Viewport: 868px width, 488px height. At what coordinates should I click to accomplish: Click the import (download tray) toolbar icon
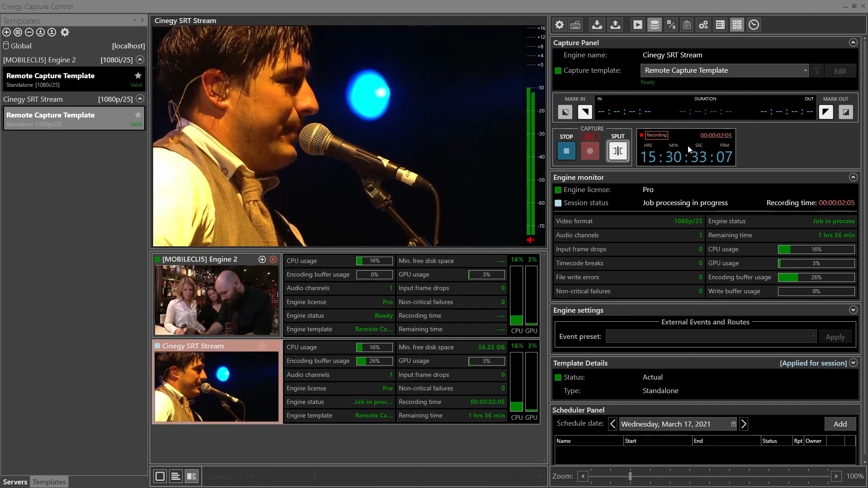597,25
